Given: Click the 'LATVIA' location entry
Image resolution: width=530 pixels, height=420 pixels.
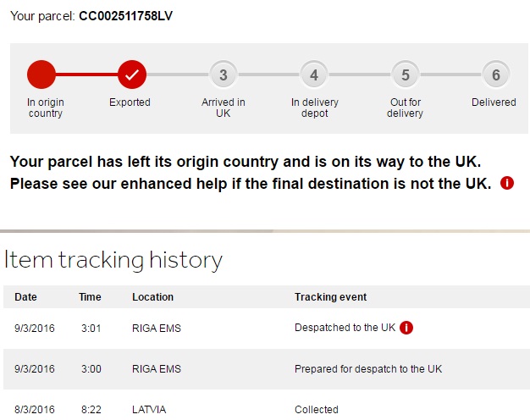Looking at the screenshot, I should [x=149, y=410].
